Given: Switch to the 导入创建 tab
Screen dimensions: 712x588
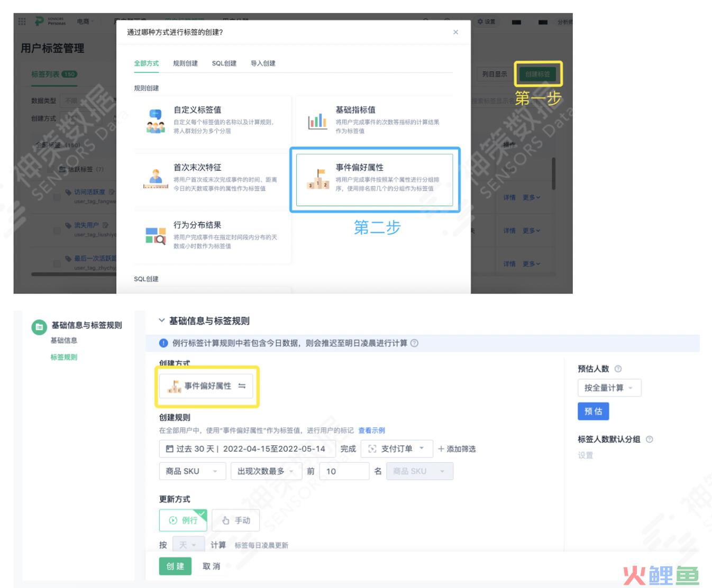Looking at the screenshot, I should point(263,63).
